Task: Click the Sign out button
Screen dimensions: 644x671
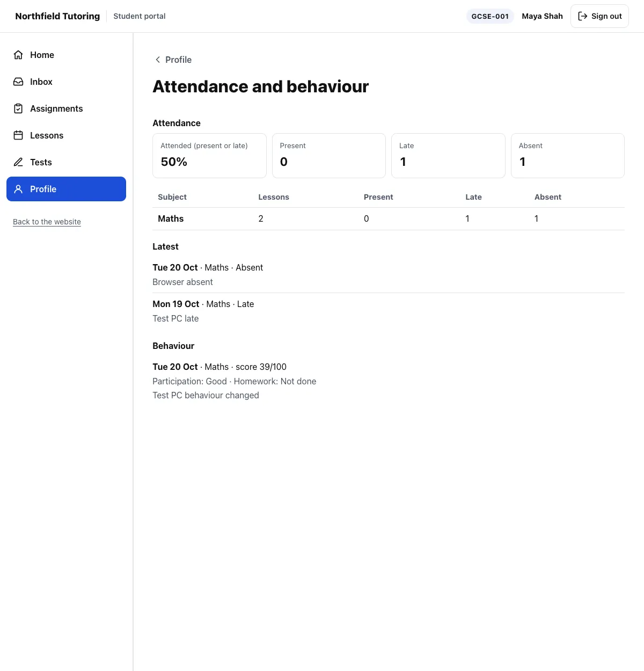Action: click(599, 16)
